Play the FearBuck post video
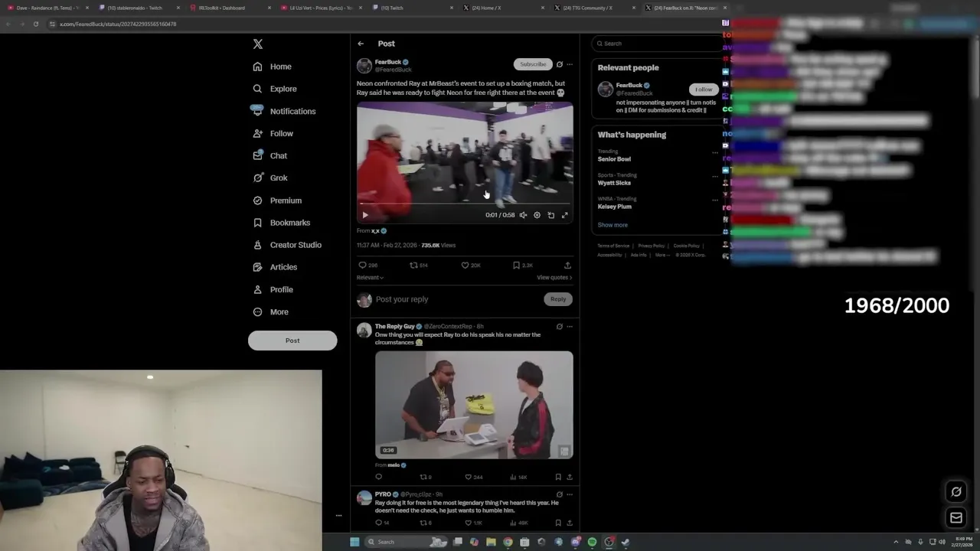Image resolution: width=980 pixels, height=551 pixels. [365, 215]
